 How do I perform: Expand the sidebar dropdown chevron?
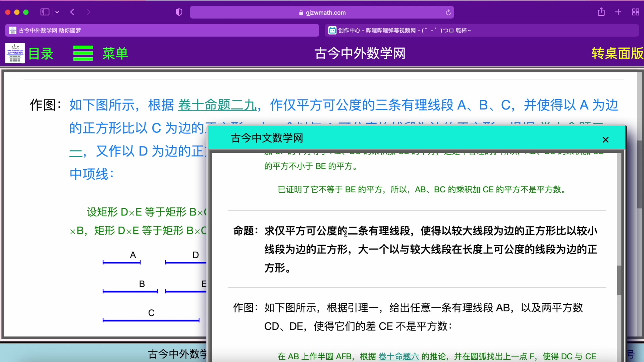57,12
